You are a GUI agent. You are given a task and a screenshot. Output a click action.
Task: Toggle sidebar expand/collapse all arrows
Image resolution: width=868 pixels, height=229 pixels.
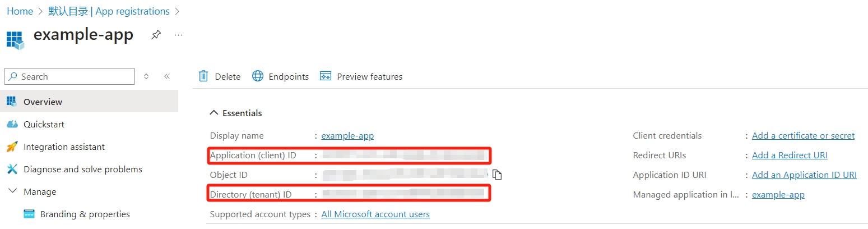(x=146, y=76)
